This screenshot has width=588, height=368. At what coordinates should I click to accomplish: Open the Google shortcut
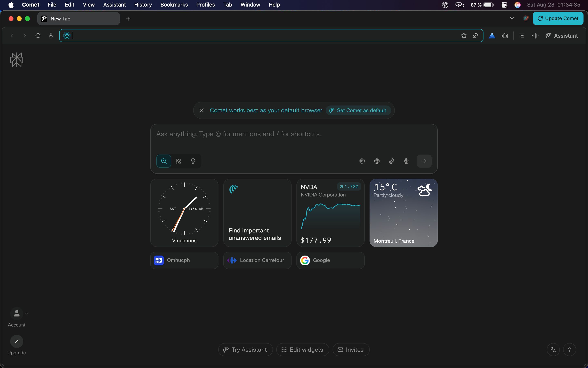click(x=331, y=260)
